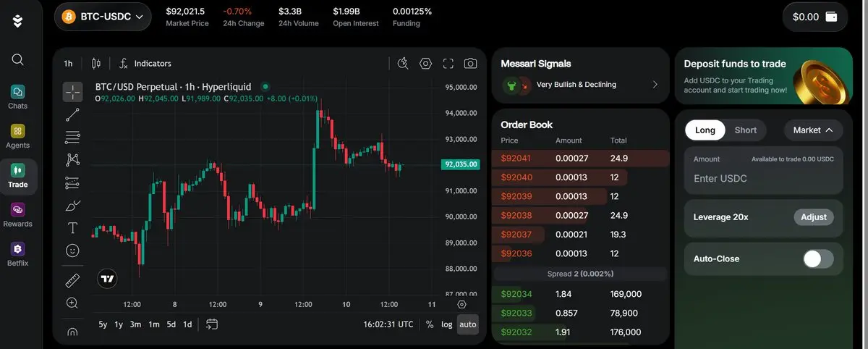
Task: Select the Fibonacci retracement tool
Action: click(x=72, y=137)
